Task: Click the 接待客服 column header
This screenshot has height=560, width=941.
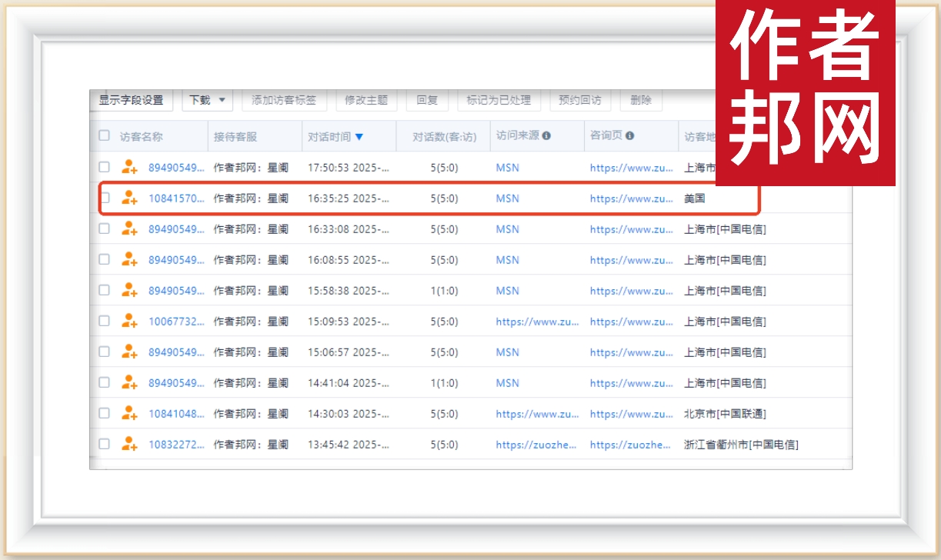Action: tap(235, 137)
